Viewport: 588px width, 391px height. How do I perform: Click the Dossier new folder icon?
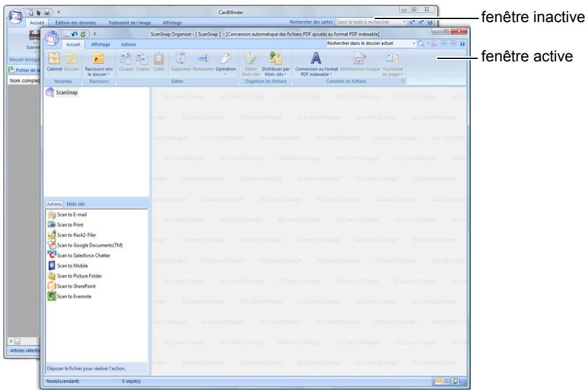71,59
